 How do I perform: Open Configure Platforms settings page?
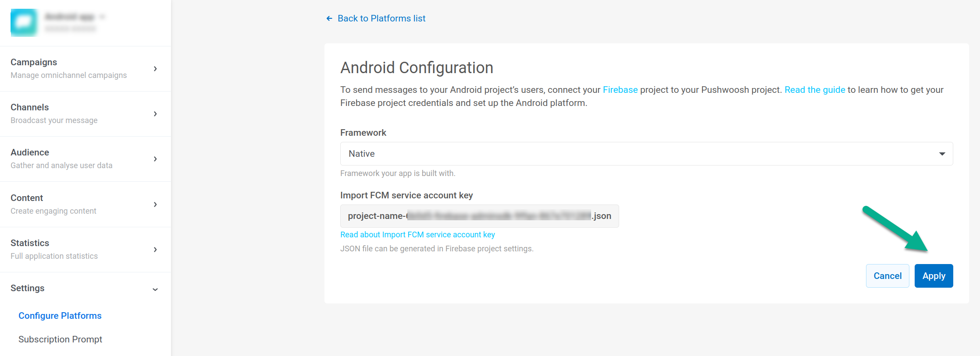(60, 316)
